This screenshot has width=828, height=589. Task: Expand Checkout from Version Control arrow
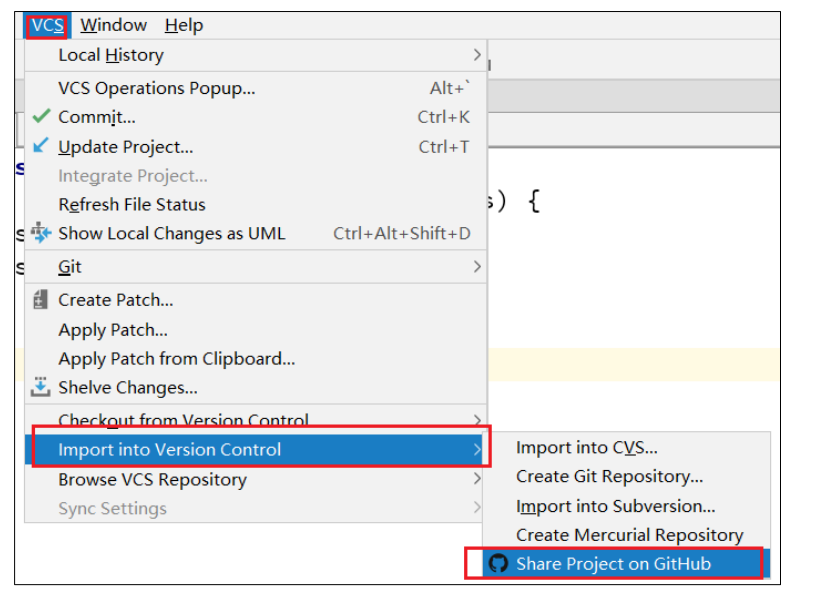[x=477, y=420]
